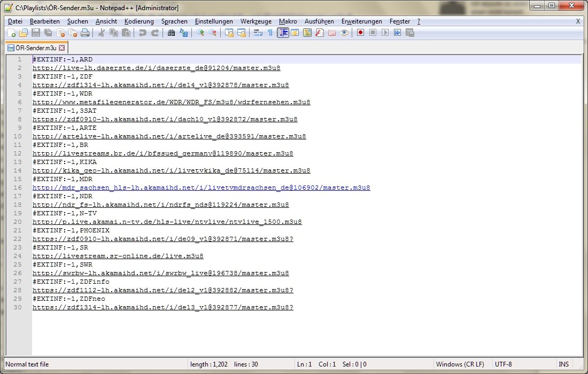Click the highlighted mdr_sachsen stream link
This screenshot has height=374, width=588.
pyautogui.click(x=202, y=188)
